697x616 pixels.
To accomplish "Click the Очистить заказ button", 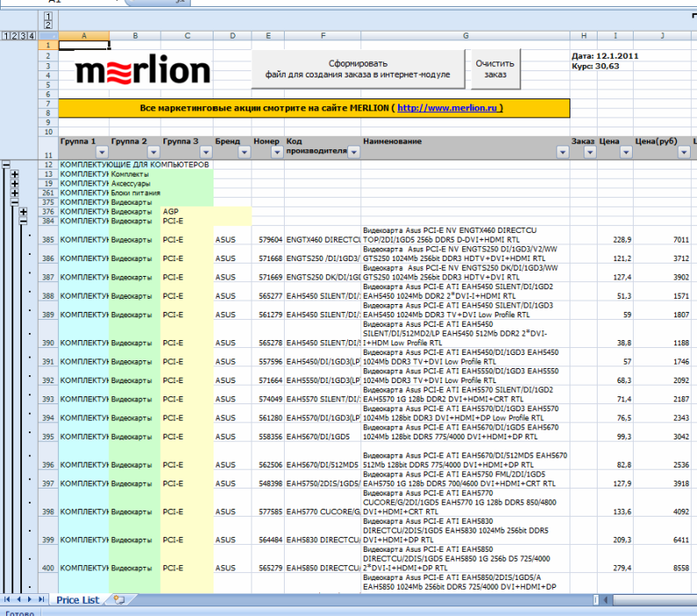I will tap(495, 69).
